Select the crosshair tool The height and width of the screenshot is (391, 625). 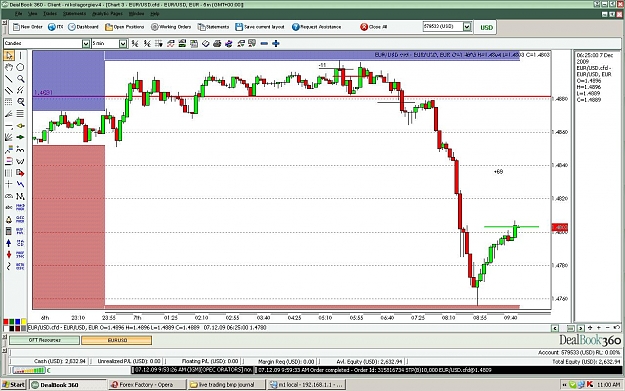(9, 184)
